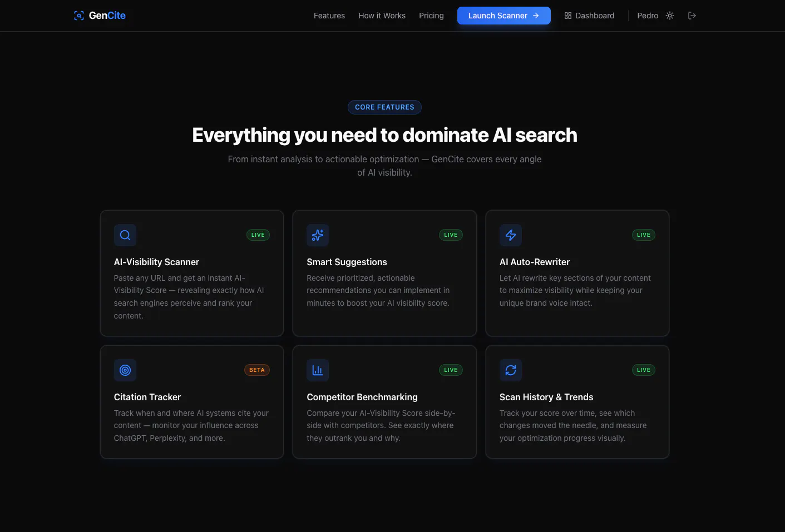Click the description Track your score over time

pos(573,425)
